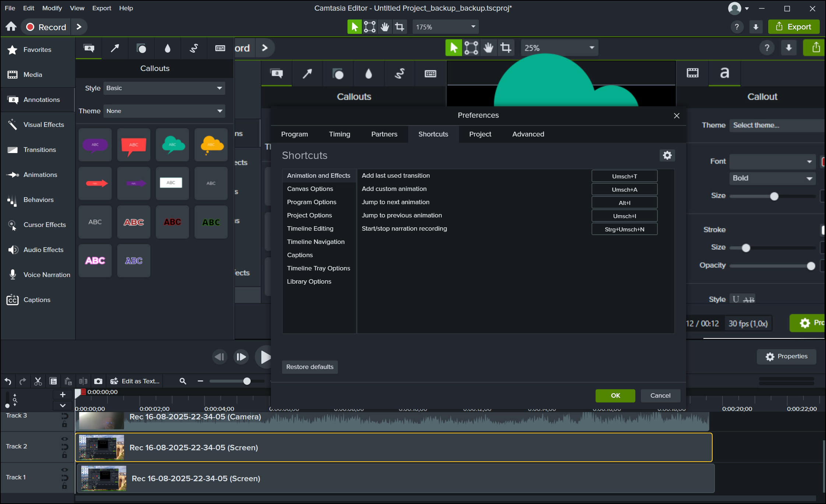The image size is (826, 504).
Task: Open the Style Basic dropdown
Action: 164,88
